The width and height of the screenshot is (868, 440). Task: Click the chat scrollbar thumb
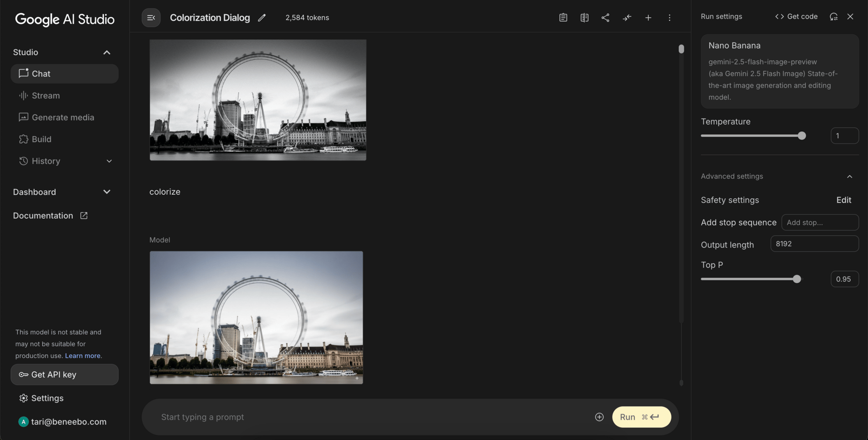(x=681, y=49)
